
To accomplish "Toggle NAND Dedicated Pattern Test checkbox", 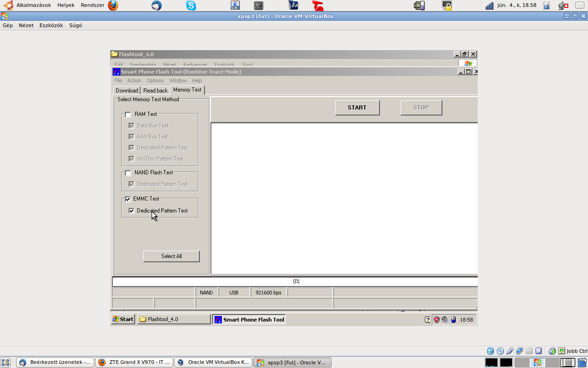I will pos(132,184).
